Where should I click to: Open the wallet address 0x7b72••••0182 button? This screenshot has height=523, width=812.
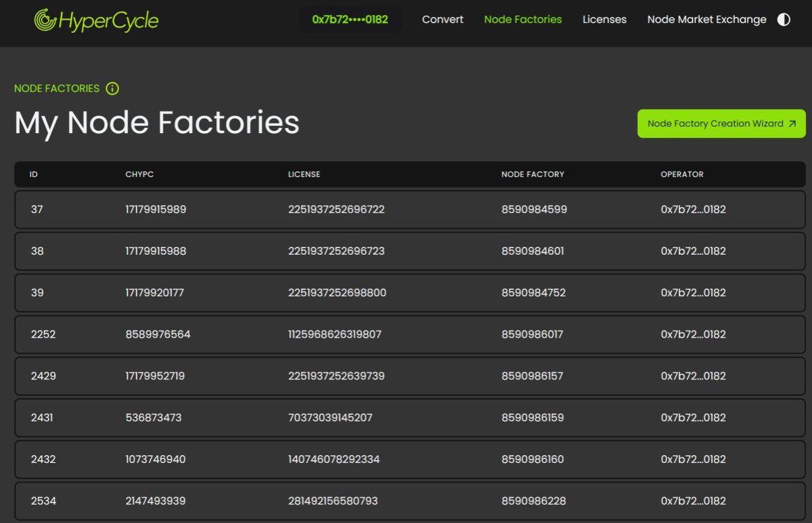(x=350, y=20)
